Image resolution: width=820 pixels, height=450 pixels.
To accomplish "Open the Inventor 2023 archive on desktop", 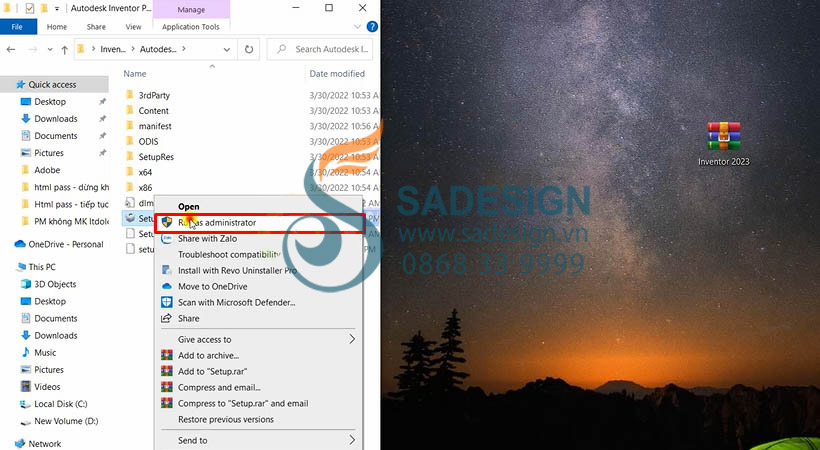I will (x=723, y=143).
